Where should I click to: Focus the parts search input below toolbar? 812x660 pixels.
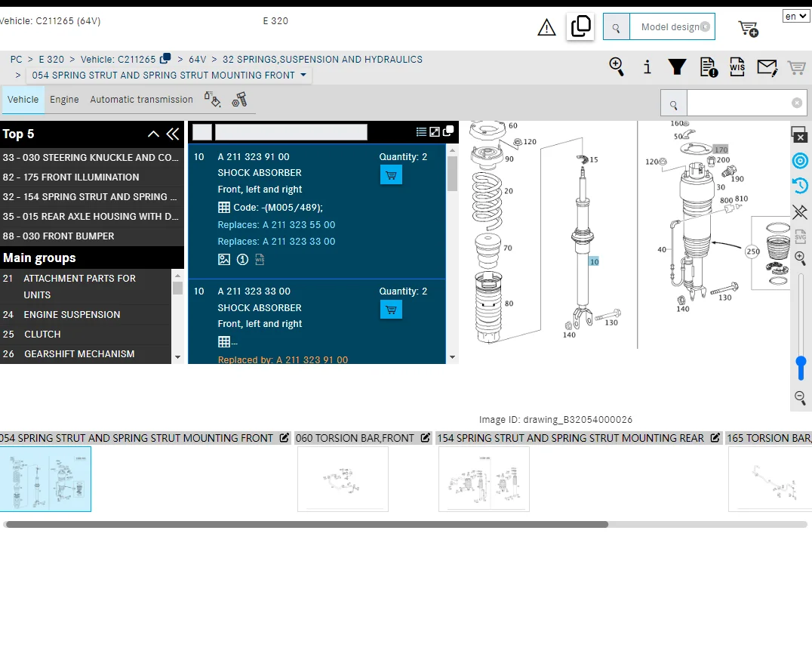(739, 103)
